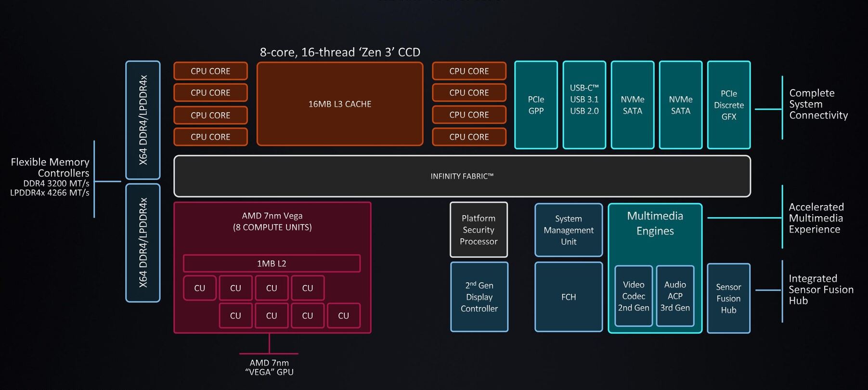
Task: Click the 'AMD 7nm Vega' text
Action: 272,216
